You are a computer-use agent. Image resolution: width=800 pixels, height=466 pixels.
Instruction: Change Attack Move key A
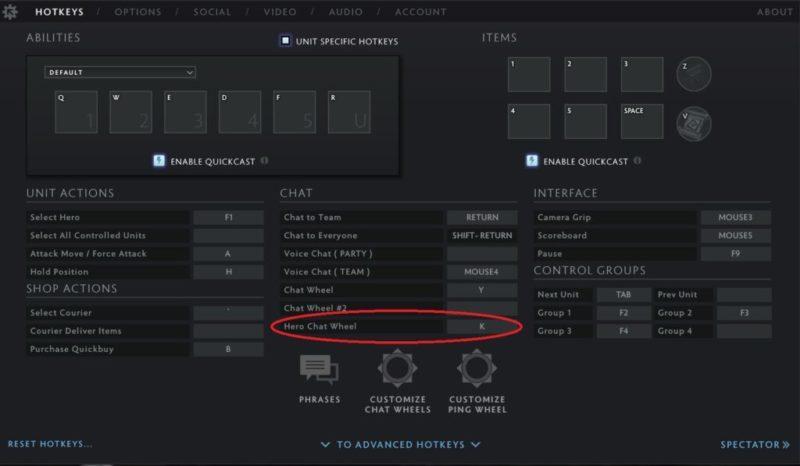[x=228, y=254]
